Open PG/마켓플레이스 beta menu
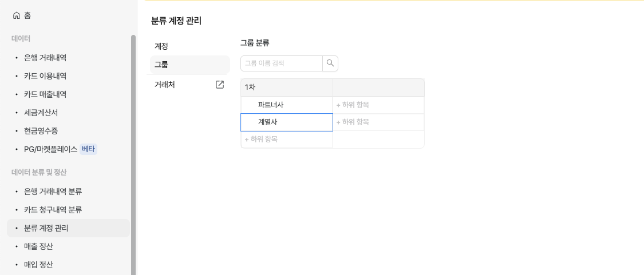The image size is (644, 275). pos(50,149)
